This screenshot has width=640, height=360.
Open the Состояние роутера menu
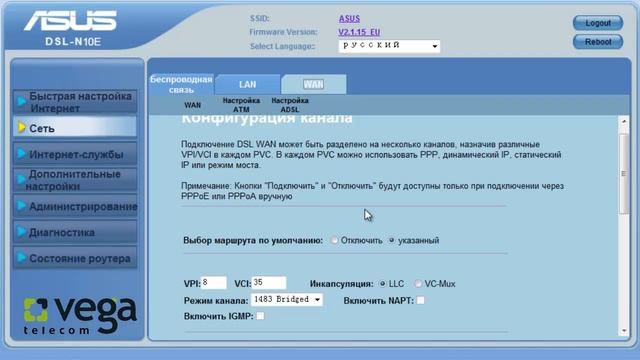click(x=75, y=258)
